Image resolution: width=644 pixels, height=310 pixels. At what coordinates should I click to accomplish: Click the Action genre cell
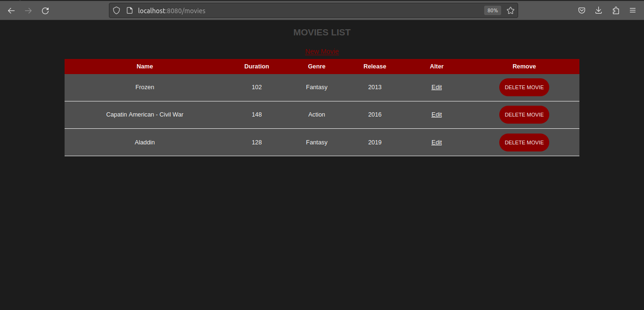[x=317, y=115]
